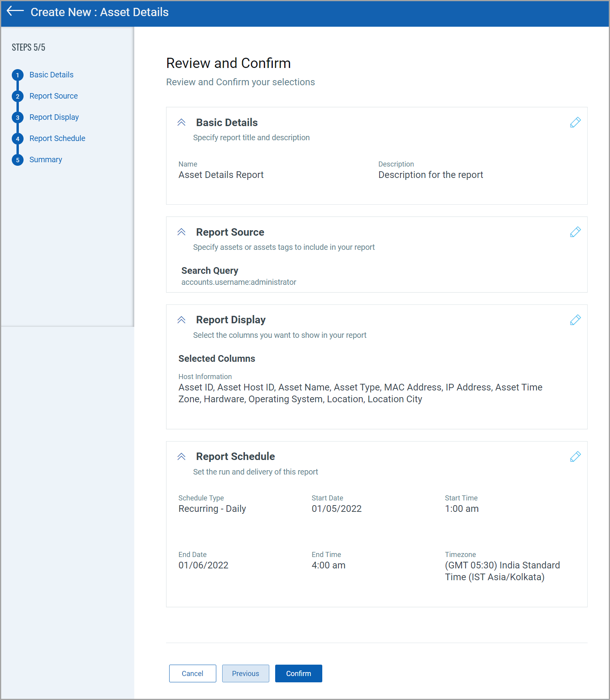Collapse the Report Schedule section
Viewport: 610px width, 700px height.
(x=181, y=457)
